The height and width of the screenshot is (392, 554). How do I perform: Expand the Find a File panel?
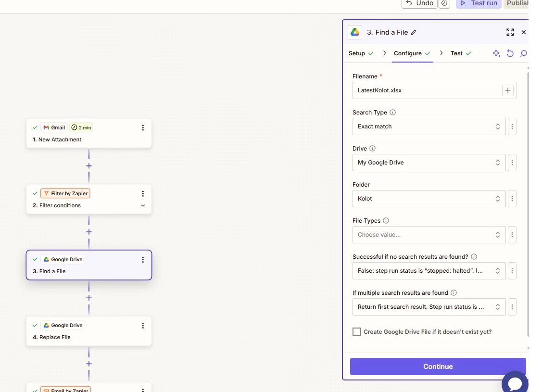(510, 32)
